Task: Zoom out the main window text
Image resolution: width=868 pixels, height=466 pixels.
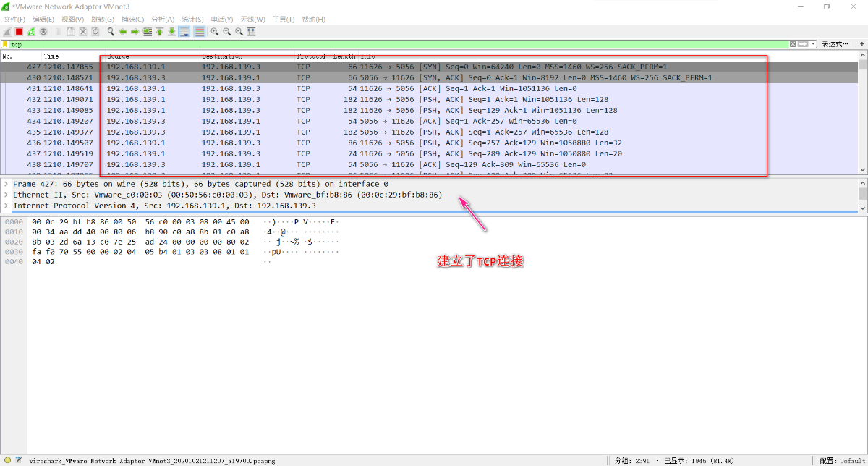Action: [x=227, y=32]
